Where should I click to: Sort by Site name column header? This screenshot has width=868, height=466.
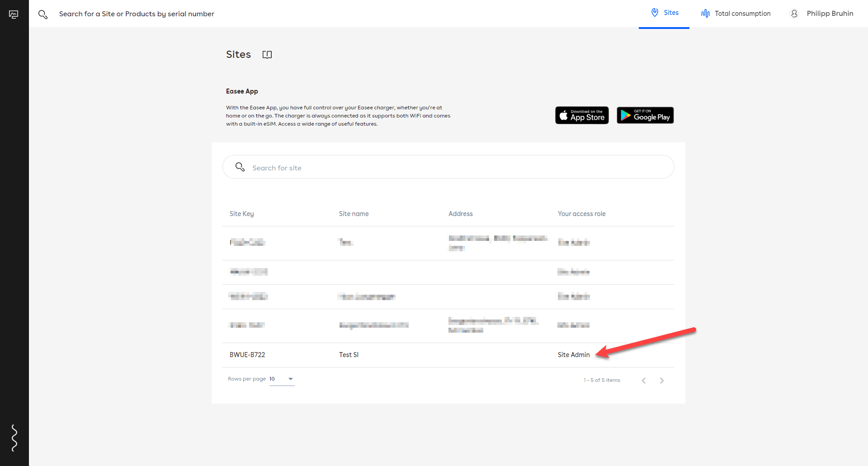pyautogui.click(x=354, y=214)
